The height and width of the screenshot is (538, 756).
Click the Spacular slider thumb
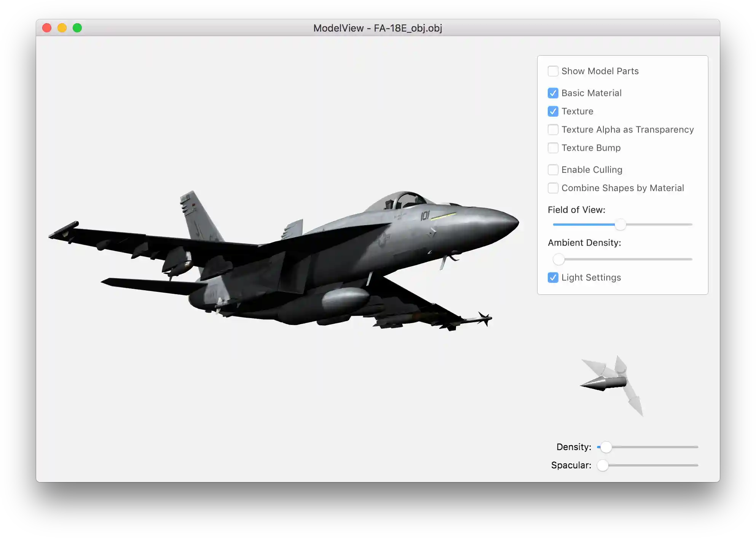coord(603,465)
